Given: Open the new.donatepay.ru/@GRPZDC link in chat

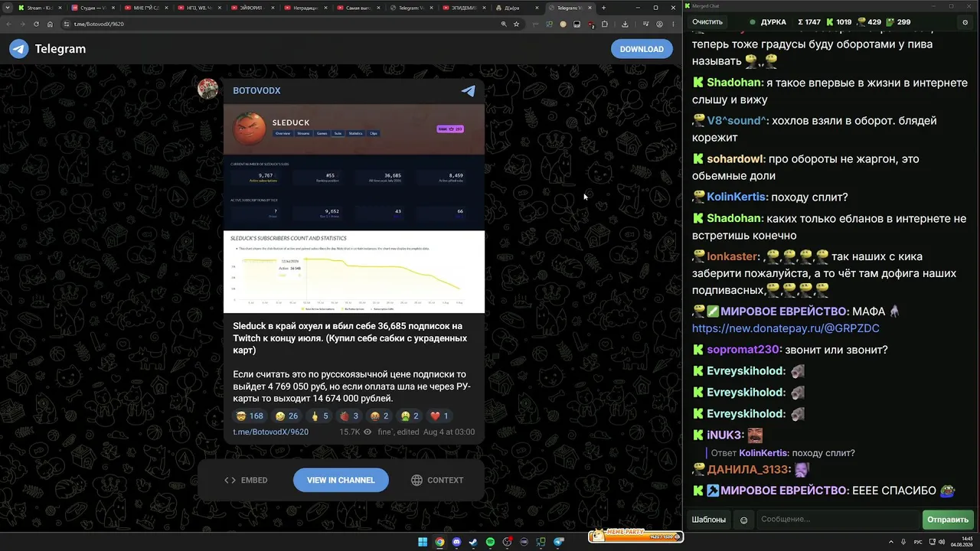Looking at the screenshot, I should [786, 328].
